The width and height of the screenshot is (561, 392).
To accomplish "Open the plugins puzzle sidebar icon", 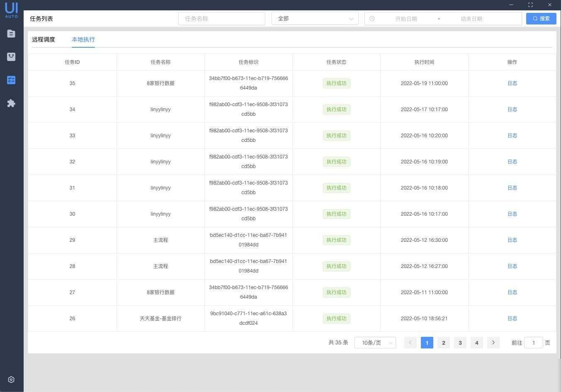I will (11, 103).
